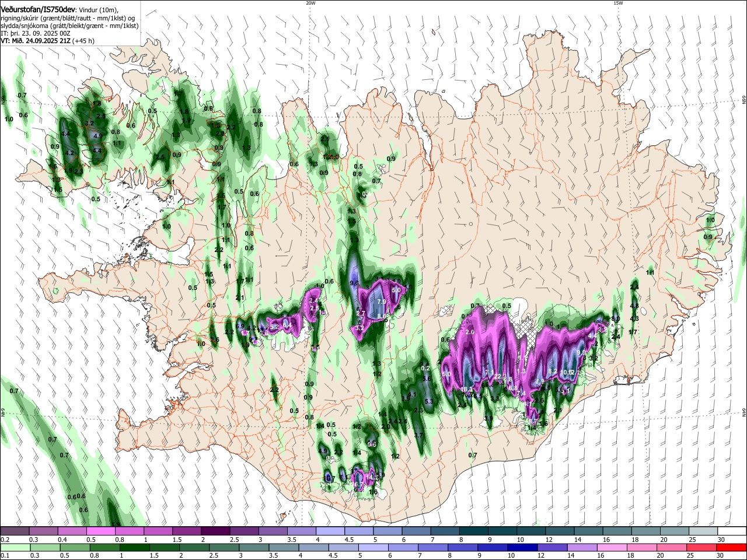Click the '4.3' value near the east coast

coord(635,318)
